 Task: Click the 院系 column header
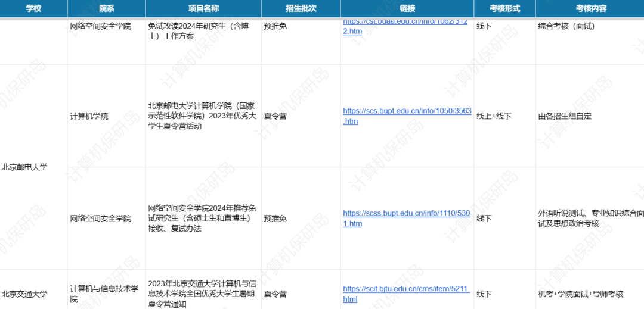tap(106, 8)
